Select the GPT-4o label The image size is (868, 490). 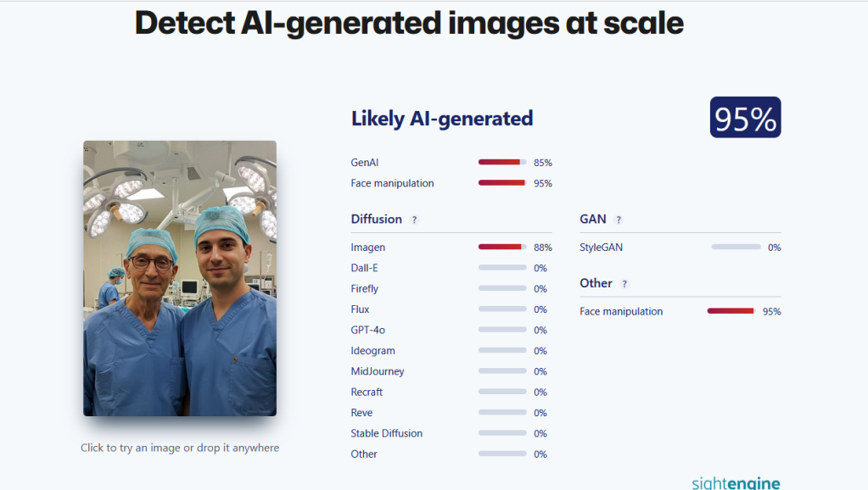368,330
